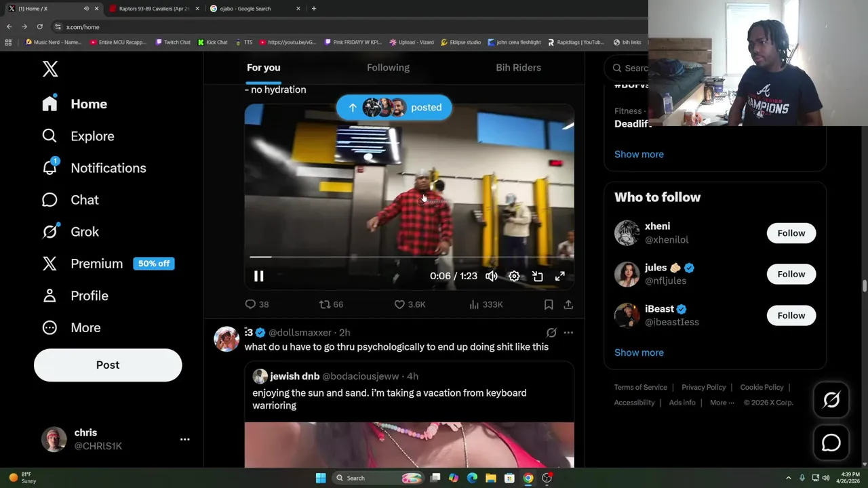The height and width of the screenshot is (488, 868).
Task: Open Explore in left navigation
Action: pos(78,136)
